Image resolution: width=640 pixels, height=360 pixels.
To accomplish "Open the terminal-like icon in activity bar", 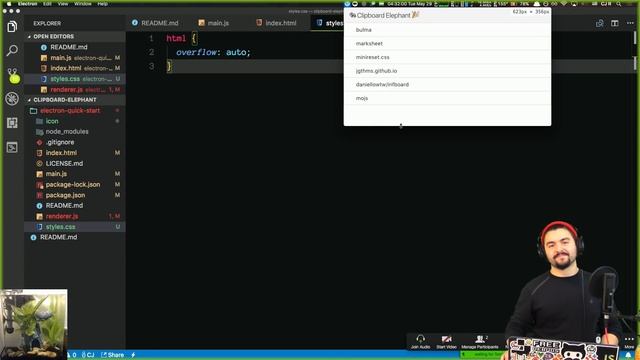I will tap(12, 147).
